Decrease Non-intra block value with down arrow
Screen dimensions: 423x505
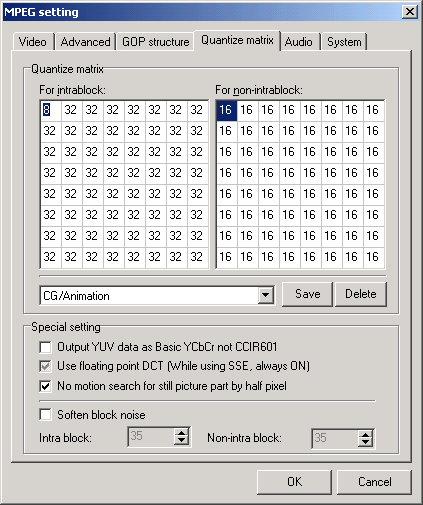tap(366, 442)
